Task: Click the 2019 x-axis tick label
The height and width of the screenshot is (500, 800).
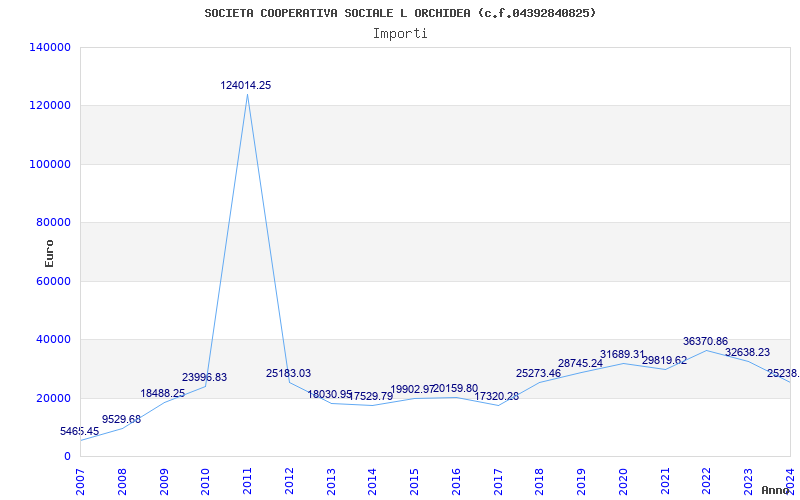Action: pos(581,482)
